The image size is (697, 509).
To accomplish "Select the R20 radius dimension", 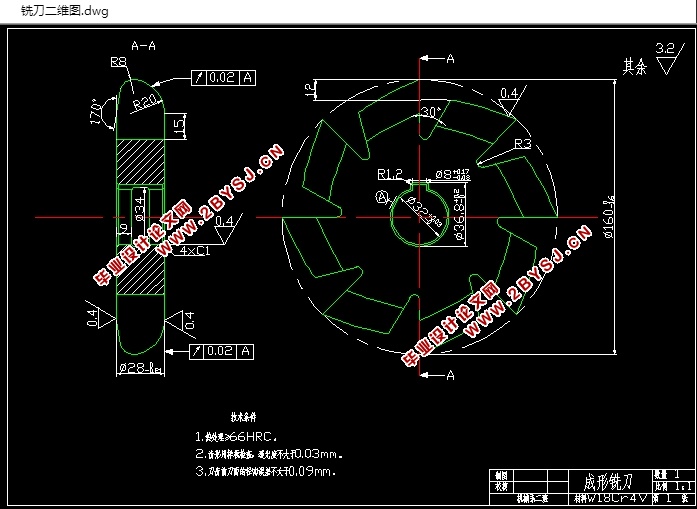I will pyautogui.click(x=145, y=99).
